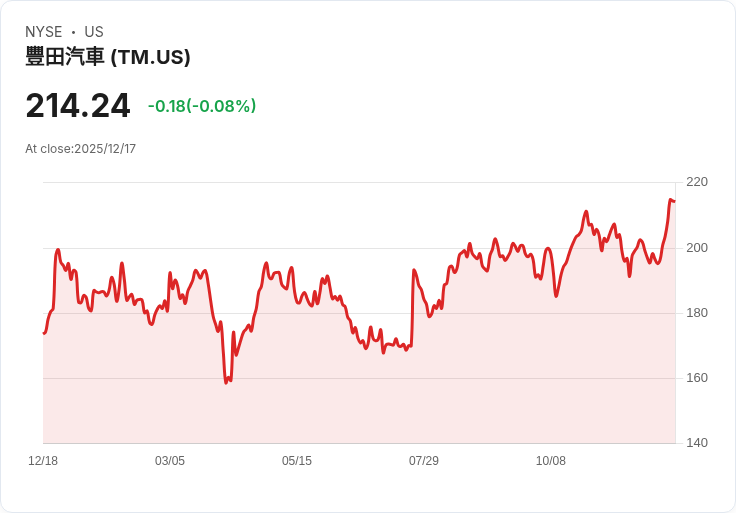The height and width of the screenshot is (513, 736).
Task: Click the 10/08 date axis label
Action: point(551,461)
